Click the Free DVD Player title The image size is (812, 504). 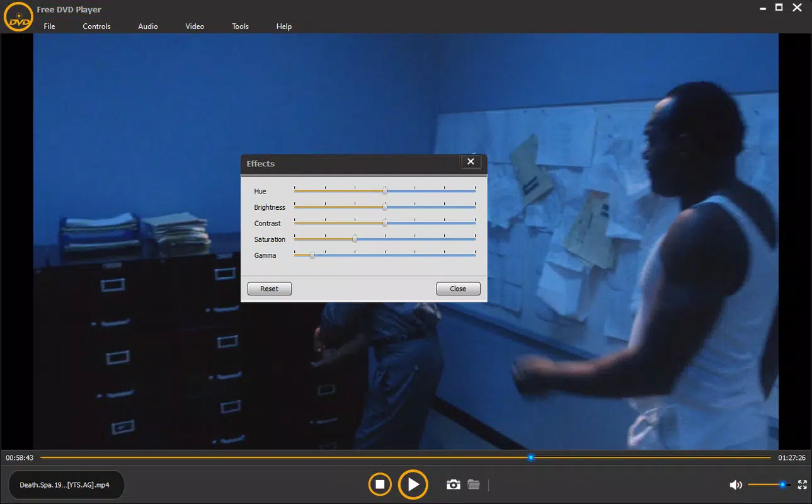pyautogui.click(x=69, y=9)
